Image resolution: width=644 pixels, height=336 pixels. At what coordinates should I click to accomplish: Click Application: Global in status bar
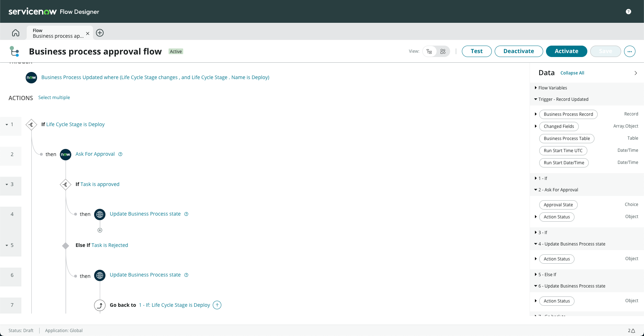pos(64,331)
